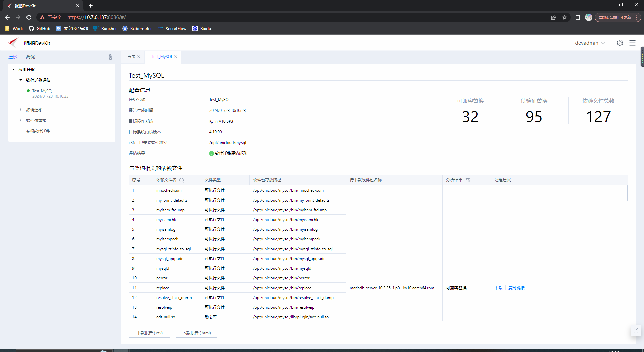Open the browser side panel

[578, 17]
